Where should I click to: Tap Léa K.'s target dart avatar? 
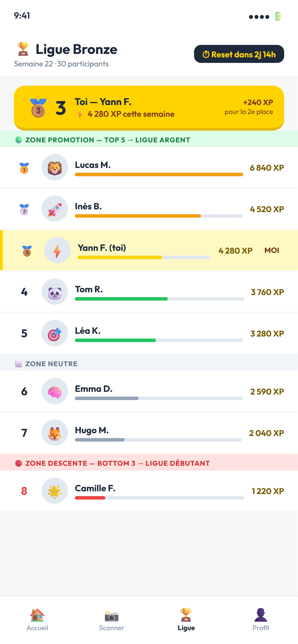click(x=55, y=333)
